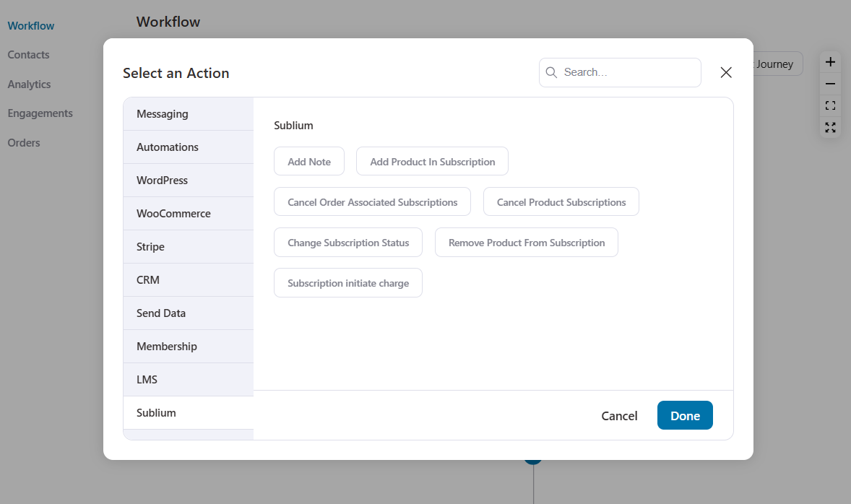Click the magnifier icon in the search field
Screen dimensions: 851x504
click(551, 72)
